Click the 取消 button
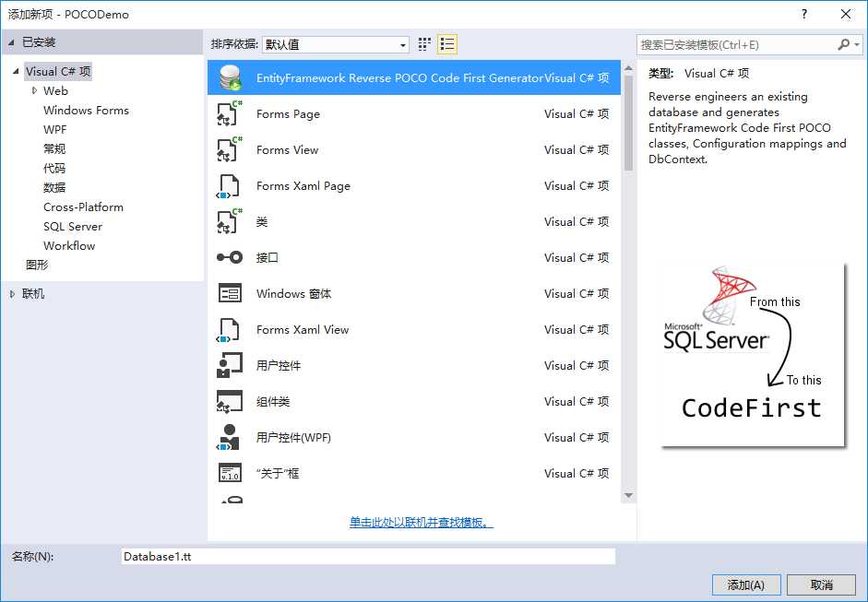This screenshot has width=868, height=602. 822,584
